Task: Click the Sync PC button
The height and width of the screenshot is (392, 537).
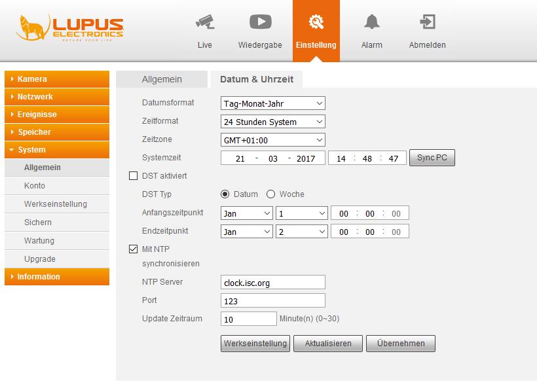Action: 432,158
